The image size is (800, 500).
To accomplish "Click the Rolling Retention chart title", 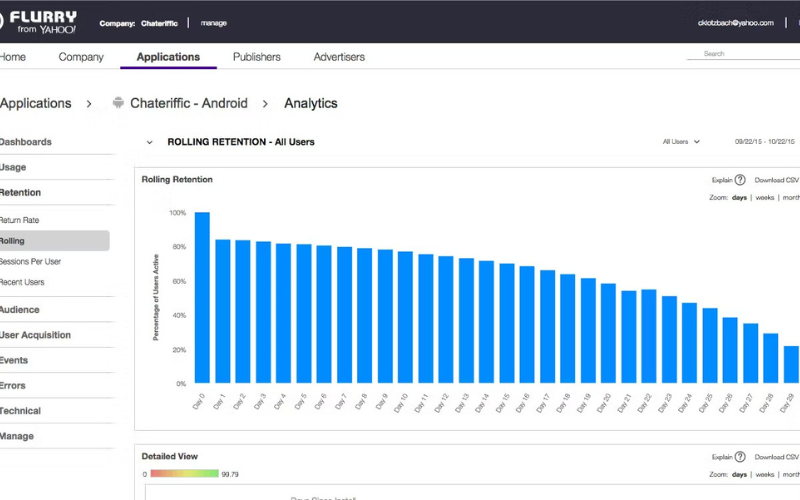I will (x=177, y=180).
